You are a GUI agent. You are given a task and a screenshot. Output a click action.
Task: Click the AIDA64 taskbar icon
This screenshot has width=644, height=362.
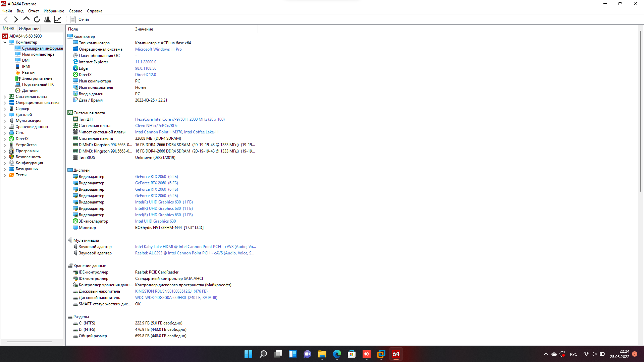tap(396, 354)
